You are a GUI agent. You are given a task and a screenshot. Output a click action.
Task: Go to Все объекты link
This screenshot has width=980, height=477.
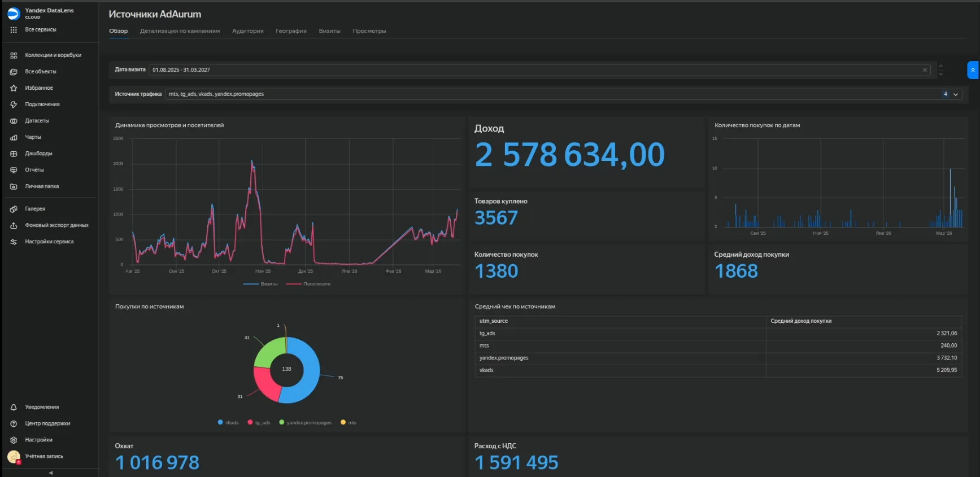41,72
